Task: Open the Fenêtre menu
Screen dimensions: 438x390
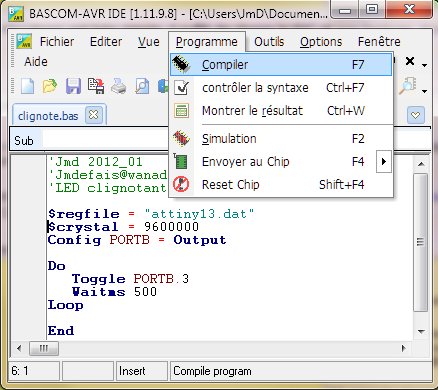Action: click(379, 42)
